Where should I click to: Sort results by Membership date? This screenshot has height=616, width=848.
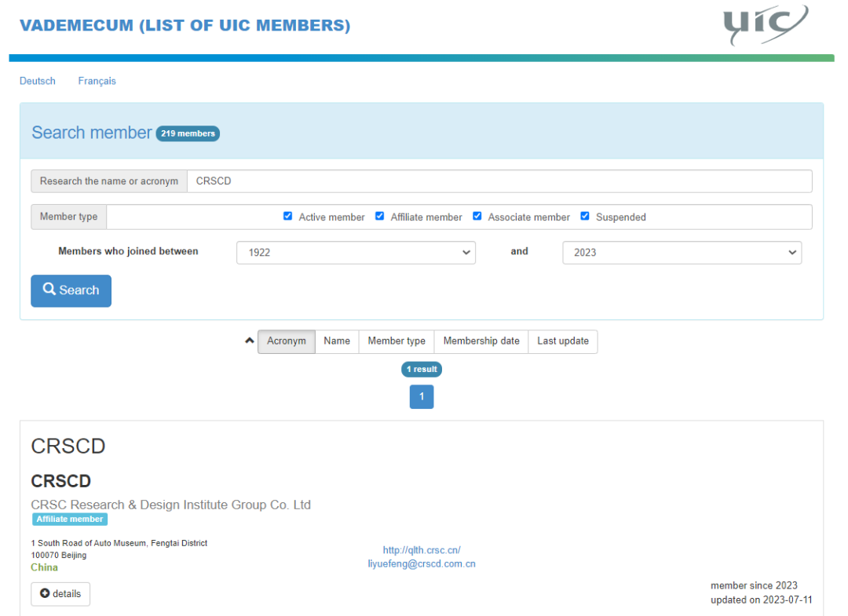pos(481,341)
